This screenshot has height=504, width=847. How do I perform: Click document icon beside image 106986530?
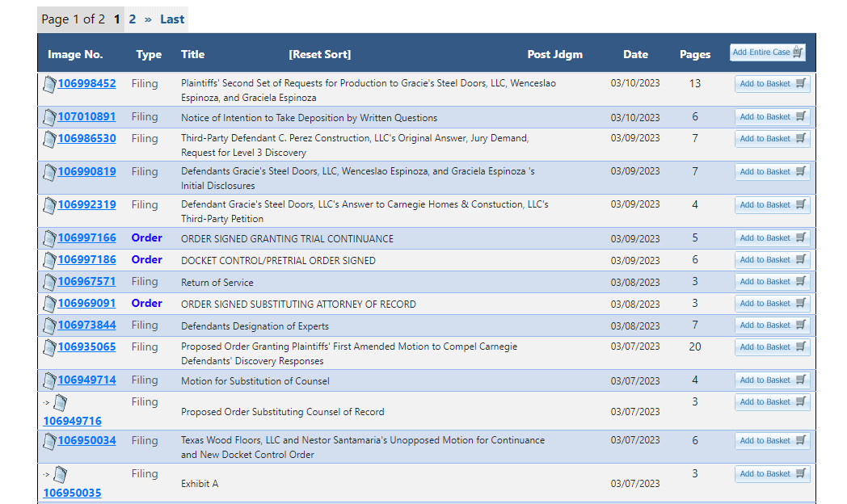tap(49, 139)
